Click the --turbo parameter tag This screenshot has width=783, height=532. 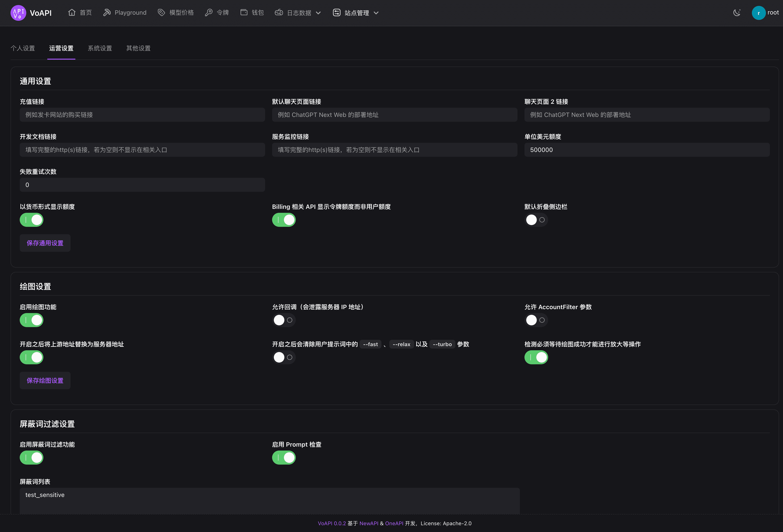(x=442, y=344)
